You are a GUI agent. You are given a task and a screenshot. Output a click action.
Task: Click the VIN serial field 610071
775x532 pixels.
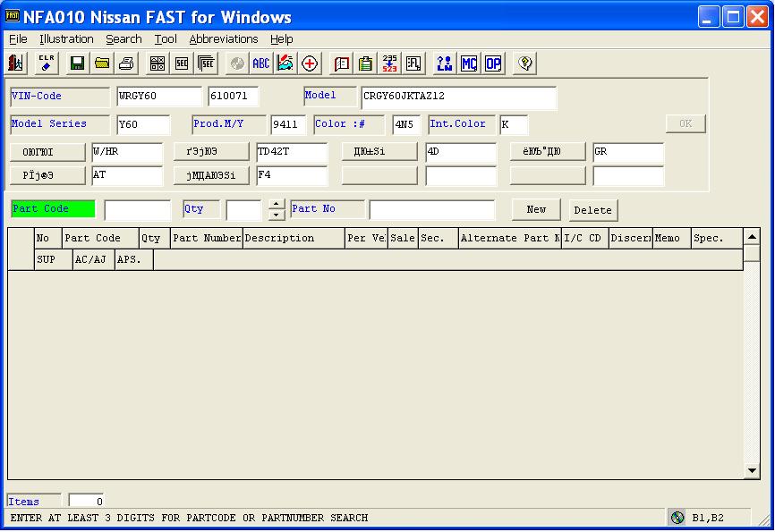tap(234, 97)
